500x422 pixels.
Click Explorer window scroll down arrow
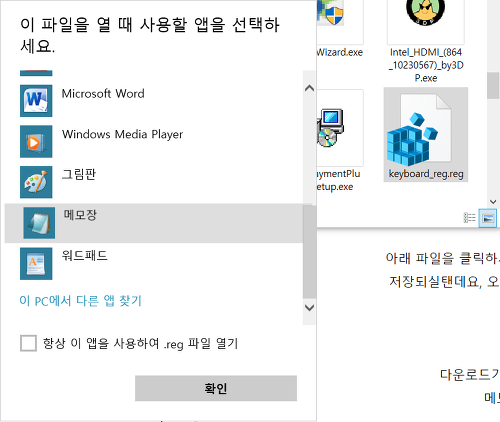(x=493, y=201)
